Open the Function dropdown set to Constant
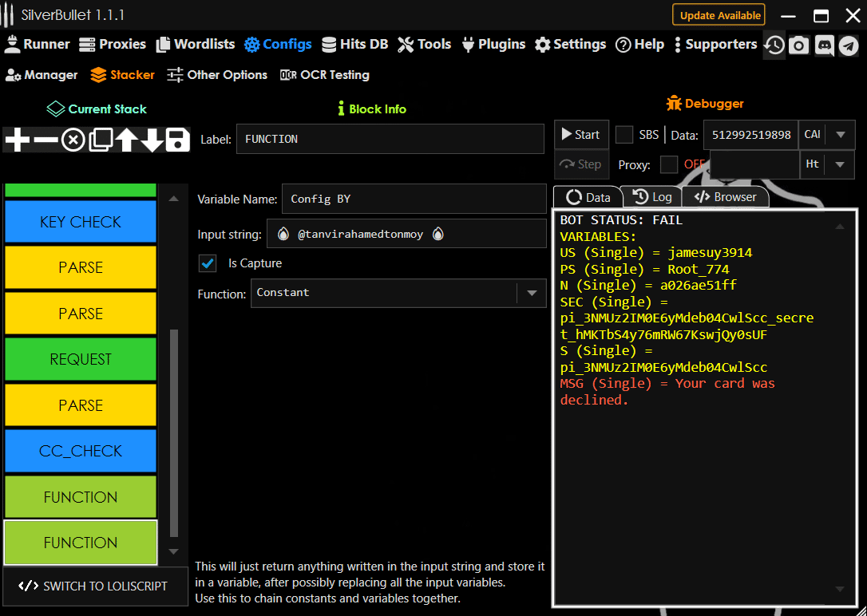867x616 pixels. [398, 293]
